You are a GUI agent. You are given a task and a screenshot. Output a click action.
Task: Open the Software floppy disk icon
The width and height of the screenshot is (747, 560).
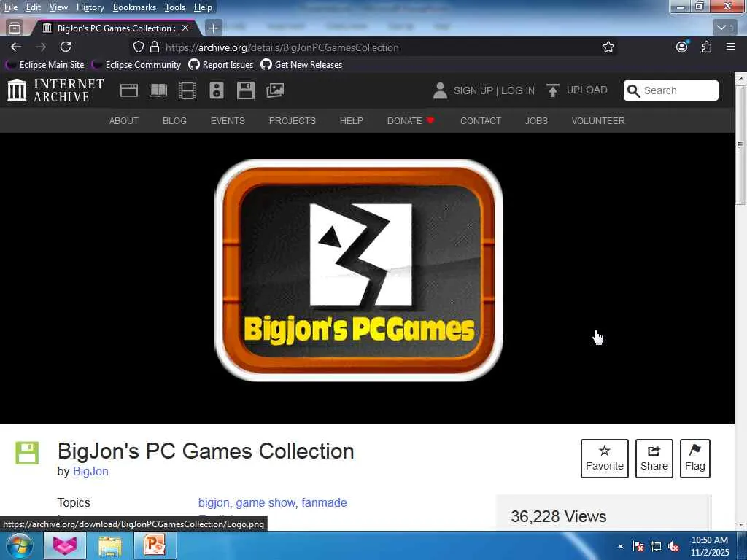[x=246, y=90]
